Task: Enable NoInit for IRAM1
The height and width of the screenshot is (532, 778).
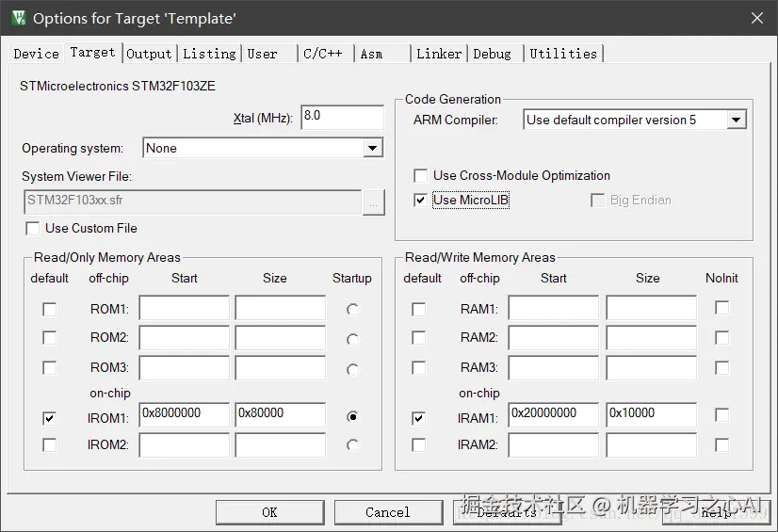Action: (721, 415)
